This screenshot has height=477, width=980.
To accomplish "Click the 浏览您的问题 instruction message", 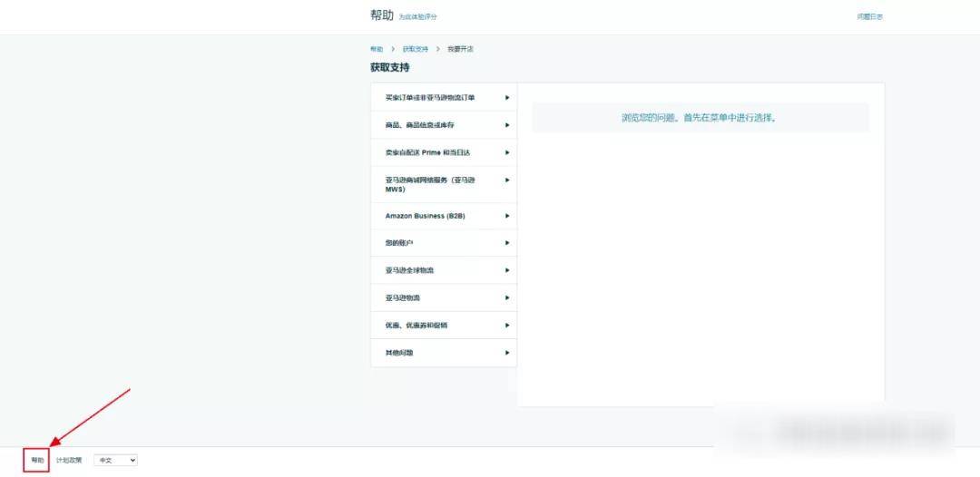I will (x=700, y=117).
